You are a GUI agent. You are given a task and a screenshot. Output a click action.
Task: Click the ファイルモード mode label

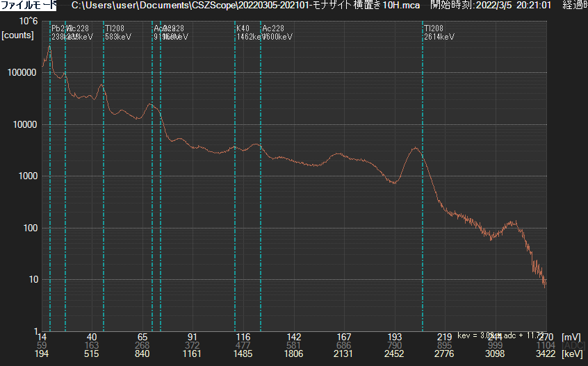pyautogui.click(x=28, y=6)
